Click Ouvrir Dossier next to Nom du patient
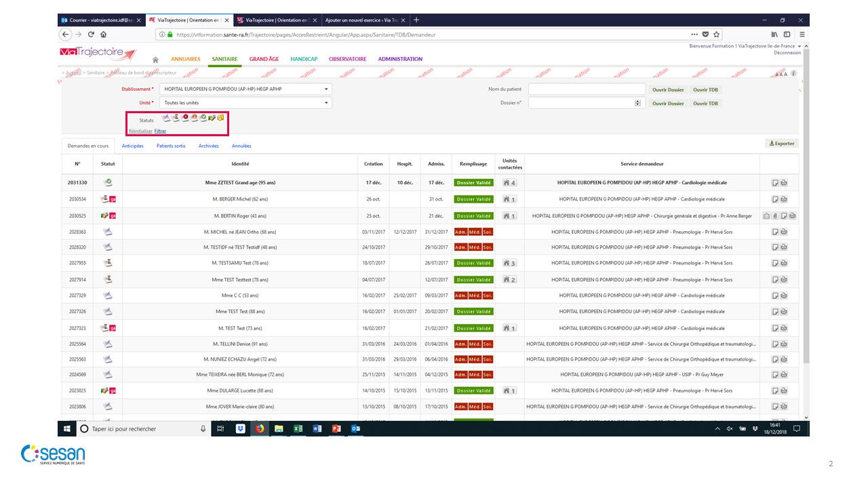The image size is (868, 488). (x=667, y=89)
